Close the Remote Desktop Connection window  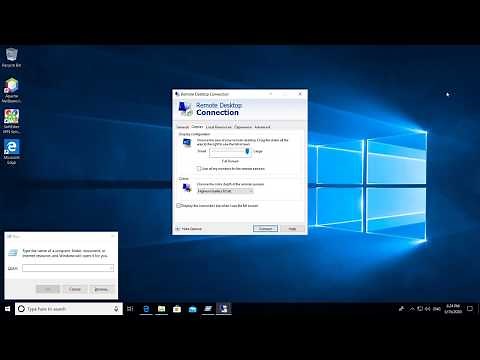(300, 94)
